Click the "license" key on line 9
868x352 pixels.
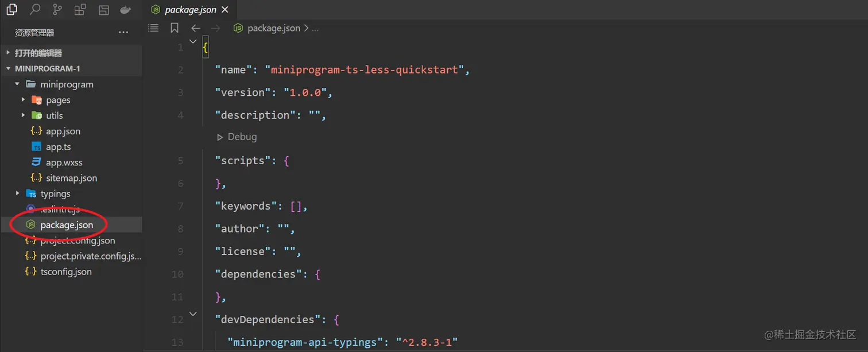click(x=243, y=251)
